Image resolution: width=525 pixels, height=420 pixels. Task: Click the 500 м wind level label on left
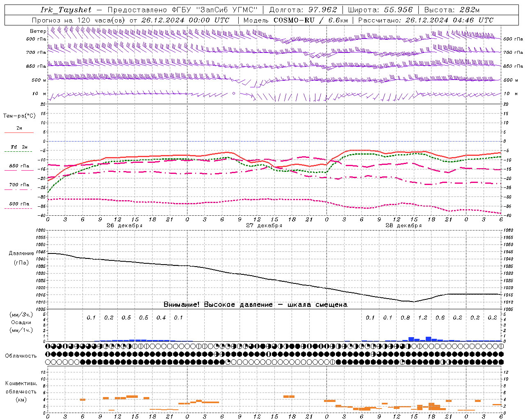[x=39, y=80]
